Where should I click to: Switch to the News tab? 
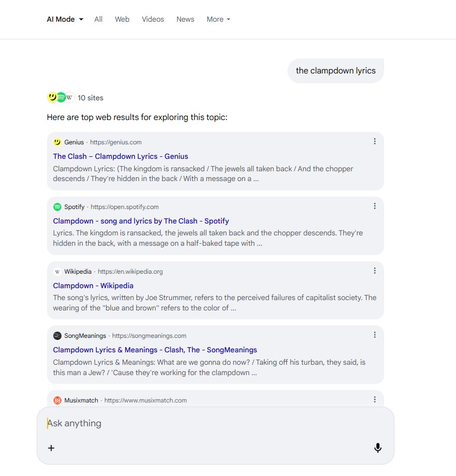pyautogui.click(x=185, y=19)
